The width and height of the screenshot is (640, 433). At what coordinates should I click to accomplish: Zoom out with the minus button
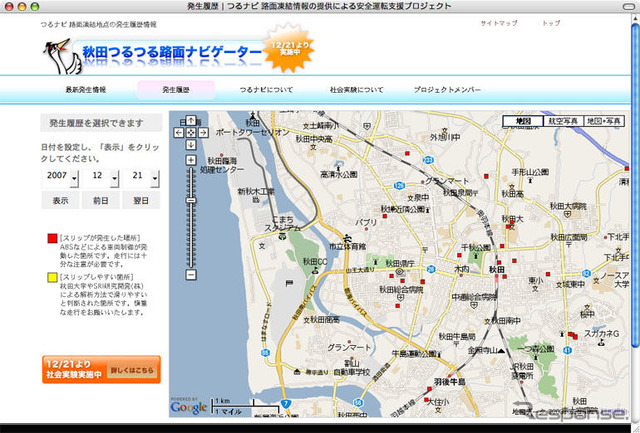point(191,275)
